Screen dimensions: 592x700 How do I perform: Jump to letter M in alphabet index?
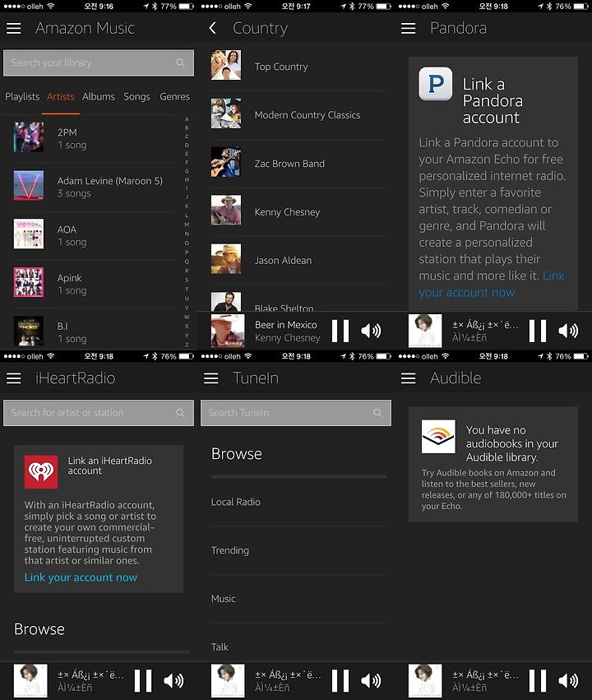click(x=187, y=225)
